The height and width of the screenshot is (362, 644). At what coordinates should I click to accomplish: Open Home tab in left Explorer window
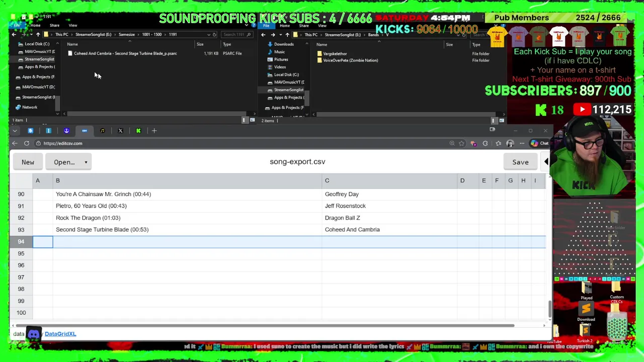click(35, 25)
